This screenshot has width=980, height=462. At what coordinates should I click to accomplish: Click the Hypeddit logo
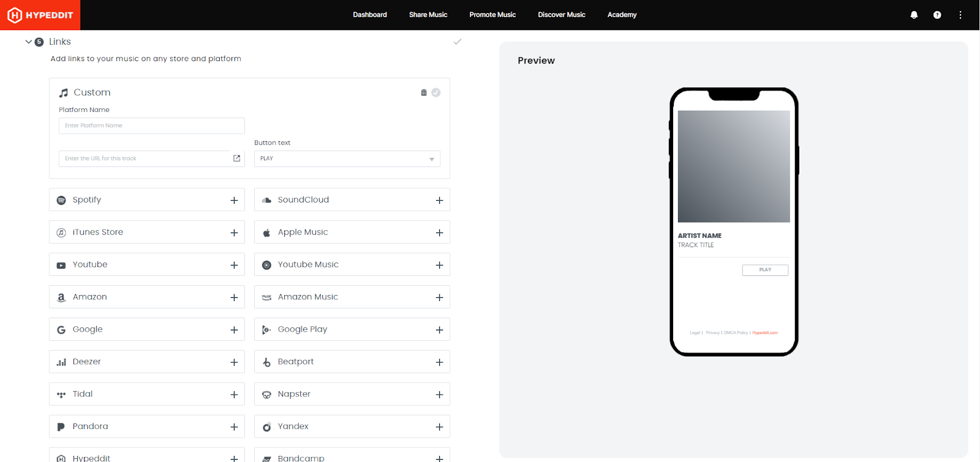point(40,15)
